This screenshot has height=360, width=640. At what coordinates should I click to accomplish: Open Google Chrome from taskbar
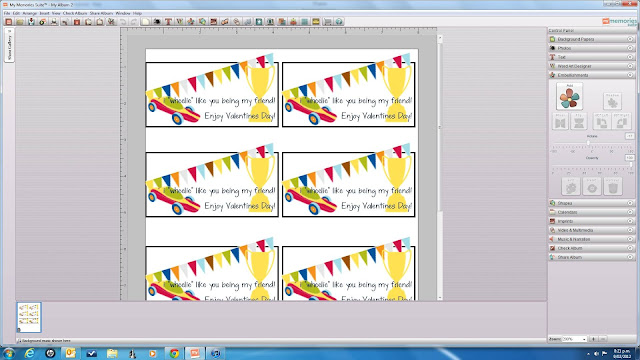(174, 353)
